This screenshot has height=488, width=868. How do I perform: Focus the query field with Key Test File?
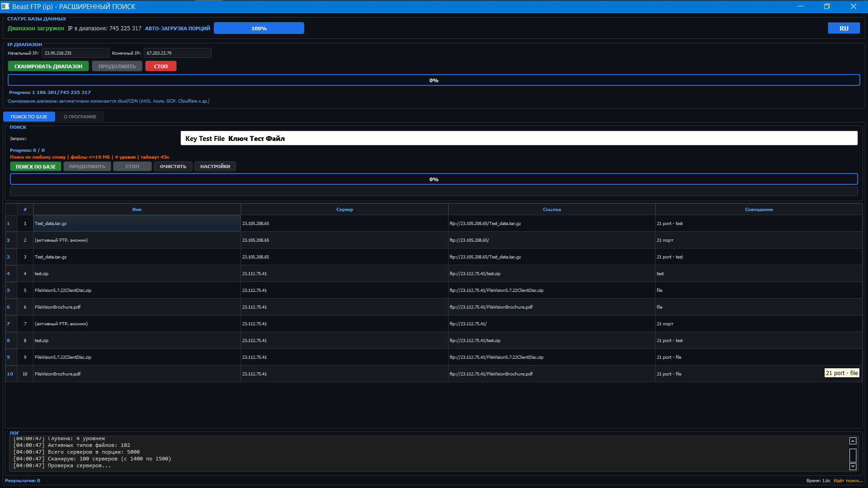pyautogui.click(x=519, y=138)
